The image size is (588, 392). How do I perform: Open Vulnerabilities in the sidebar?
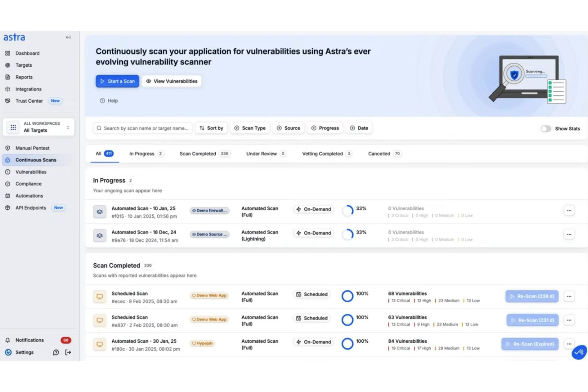coord(31,172)
